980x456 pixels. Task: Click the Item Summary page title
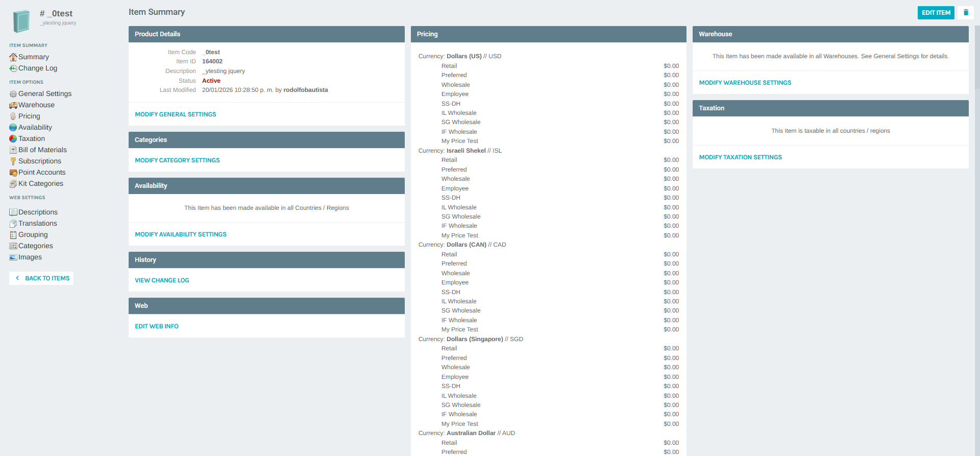157,12
